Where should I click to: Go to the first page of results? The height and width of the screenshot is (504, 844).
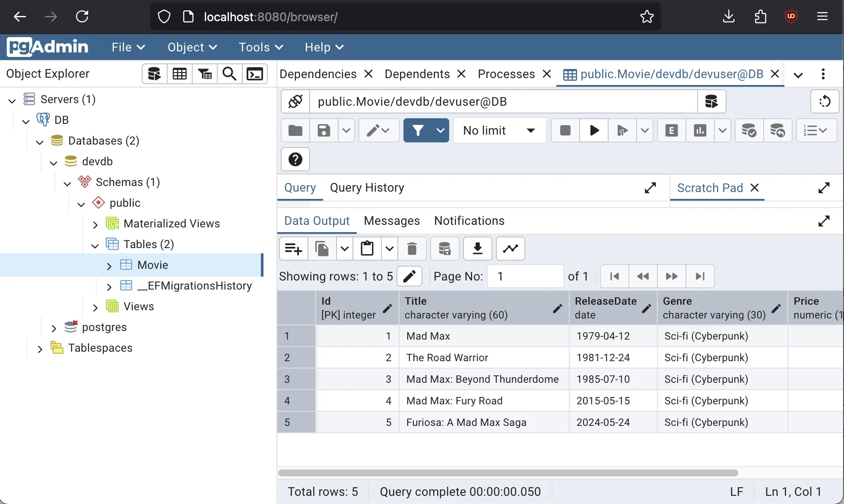click(x=615, y=276)
